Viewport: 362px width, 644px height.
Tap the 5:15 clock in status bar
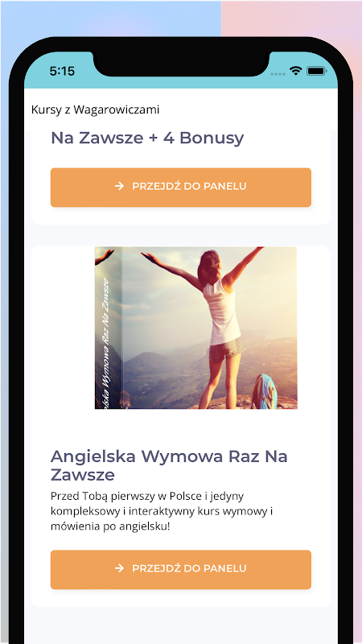point(62,71)
